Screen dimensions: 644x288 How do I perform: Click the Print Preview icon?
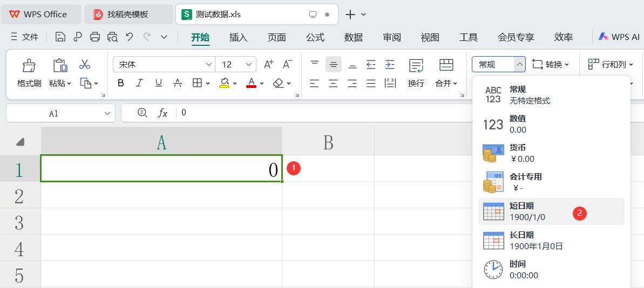pos(112,37)
